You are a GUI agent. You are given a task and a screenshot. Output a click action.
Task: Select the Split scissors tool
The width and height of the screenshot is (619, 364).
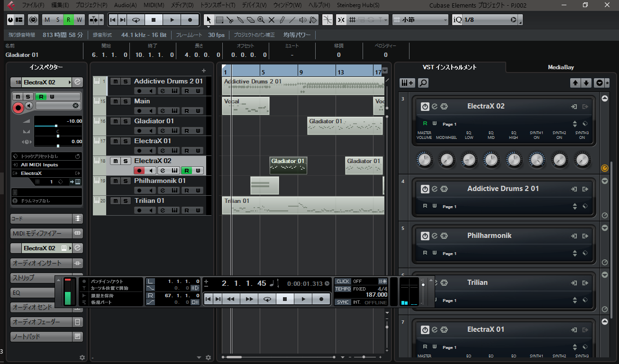pos(230,20)
